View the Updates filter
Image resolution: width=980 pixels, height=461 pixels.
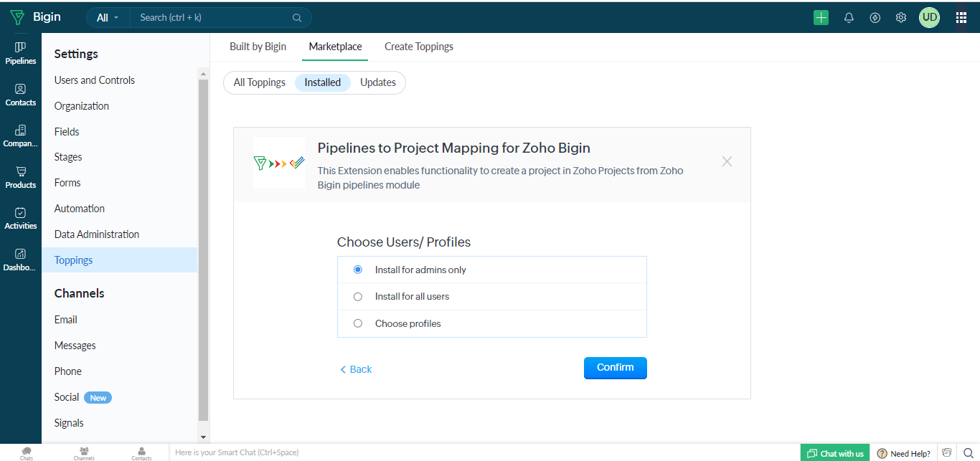tap(378, 82)
